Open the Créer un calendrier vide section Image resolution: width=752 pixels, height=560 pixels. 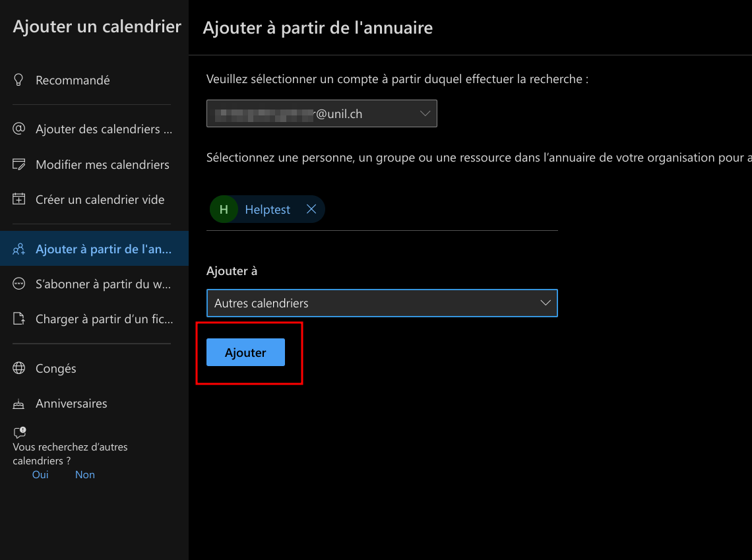(100, 199)
